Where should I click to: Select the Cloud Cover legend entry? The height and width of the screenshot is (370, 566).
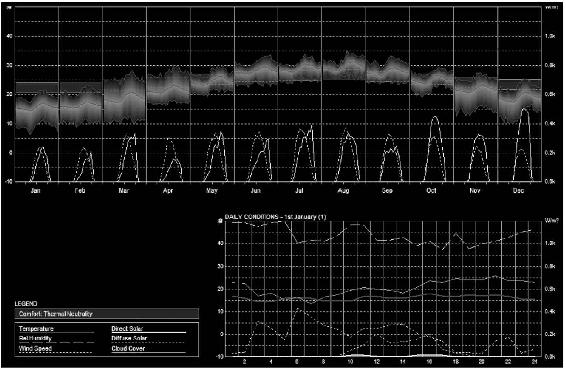128,348
